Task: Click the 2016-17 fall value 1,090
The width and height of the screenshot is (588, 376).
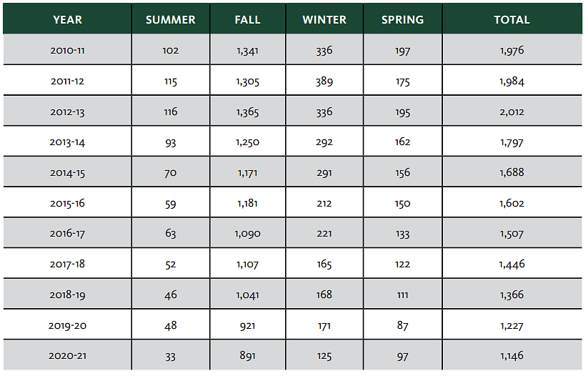Action: 247,233
